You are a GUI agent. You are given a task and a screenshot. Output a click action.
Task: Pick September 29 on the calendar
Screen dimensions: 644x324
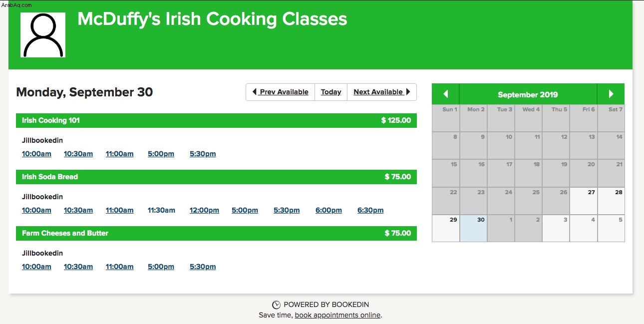click(x=446, y=228)
